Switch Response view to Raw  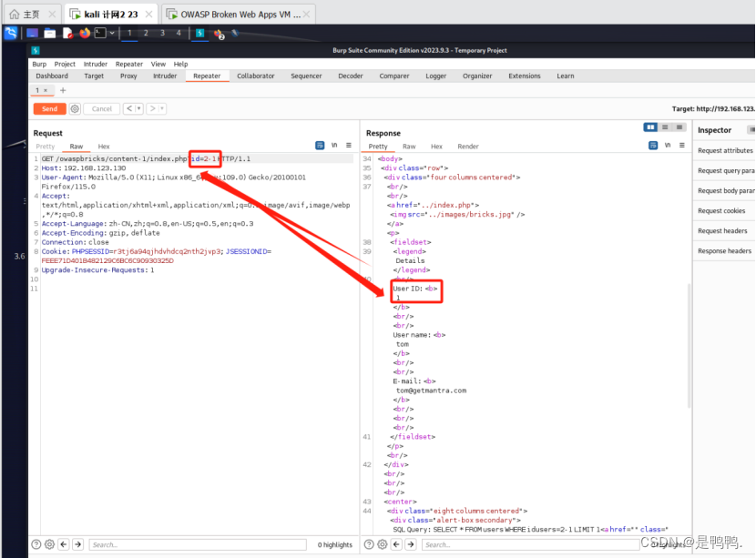[x=409, y=147]
